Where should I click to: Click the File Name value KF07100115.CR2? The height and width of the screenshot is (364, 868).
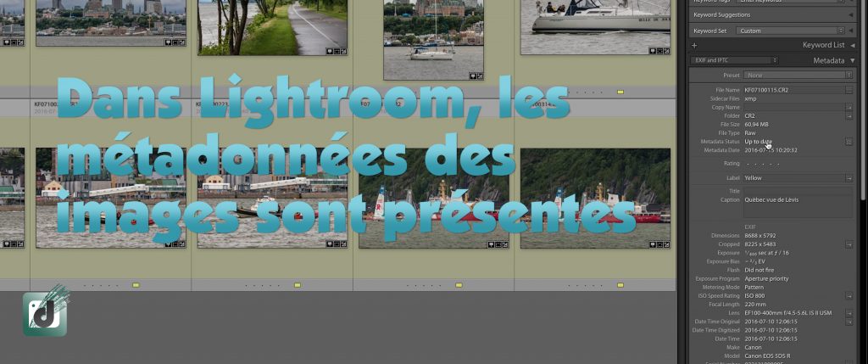point(766,90)
